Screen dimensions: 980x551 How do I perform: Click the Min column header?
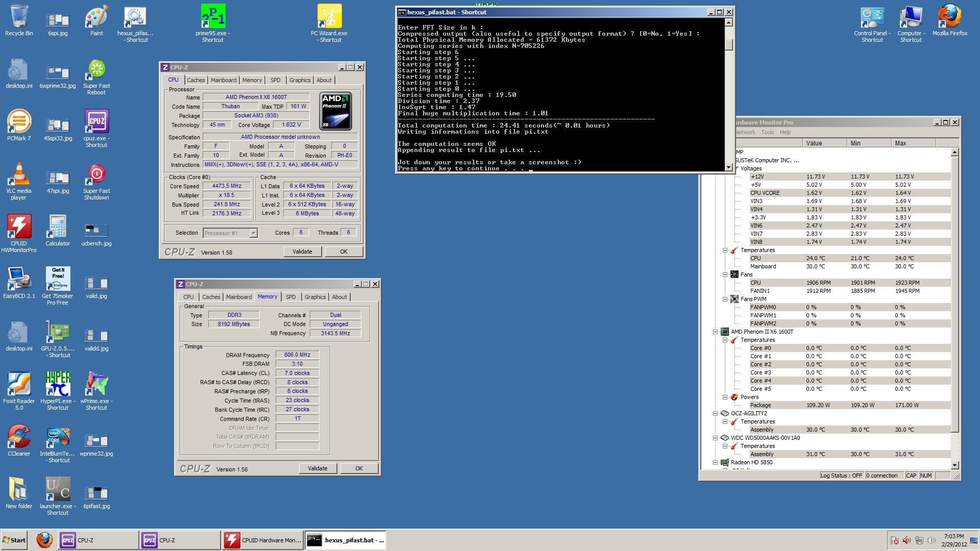point(869,143)
